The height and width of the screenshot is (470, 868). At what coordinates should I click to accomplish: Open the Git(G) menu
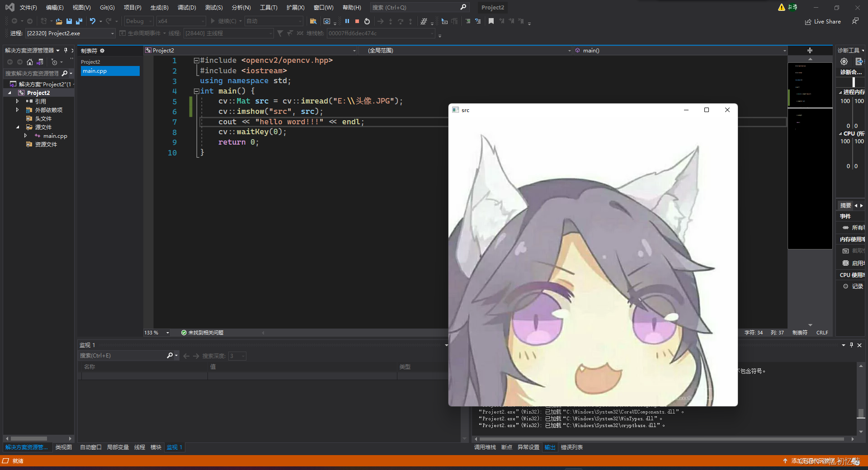pyautogui.click(x=107, y=8)
